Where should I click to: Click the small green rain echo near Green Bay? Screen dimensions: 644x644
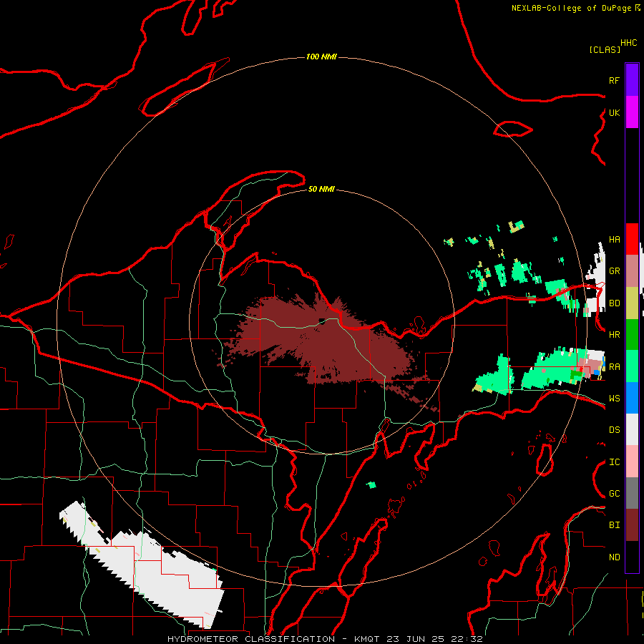[x=371, y=485]
